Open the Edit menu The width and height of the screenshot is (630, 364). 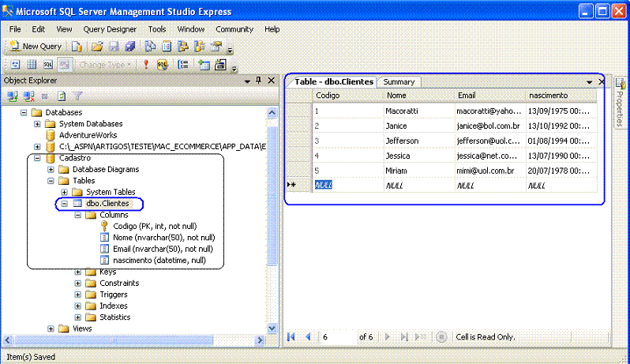click(x=38, y=29)
